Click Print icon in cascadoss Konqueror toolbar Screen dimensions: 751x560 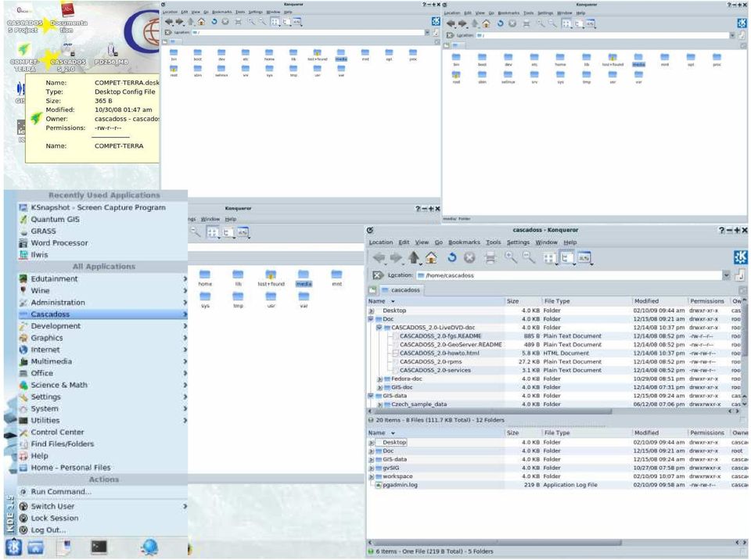click(x=490, y=258)
